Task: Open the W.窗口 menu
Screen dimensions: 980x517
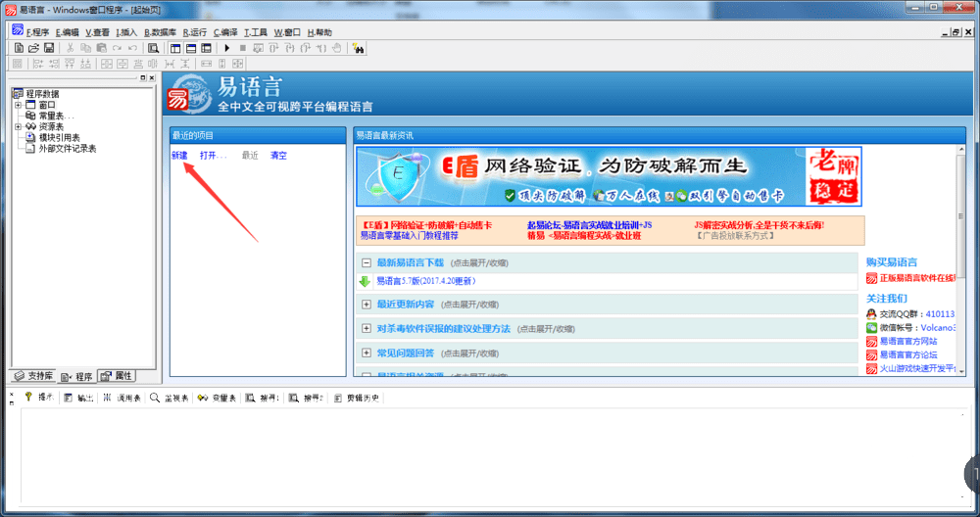Action: [x=287, y=32]
